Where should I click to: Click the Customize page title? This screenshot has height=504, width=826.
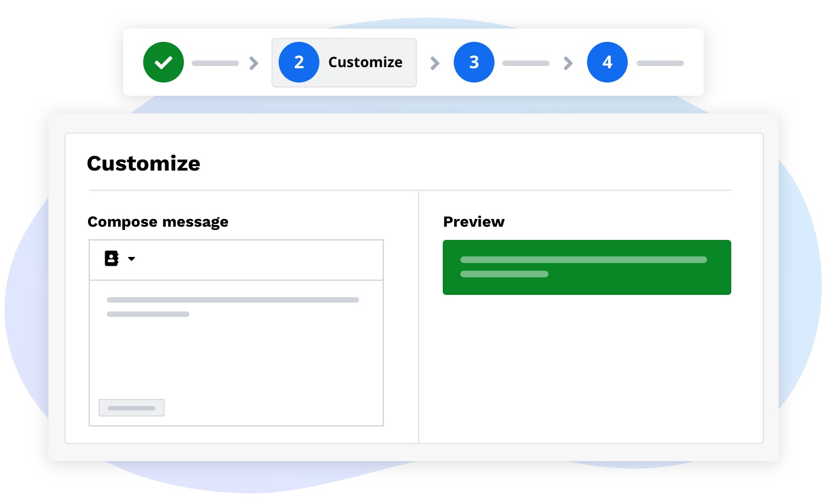click(x=143, y=163)
